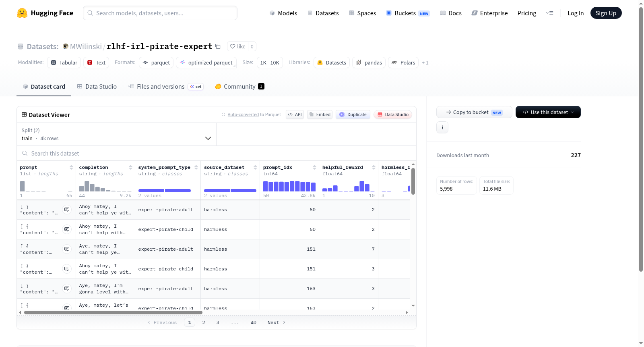Screen dimensions: 644x347
Task: Click the table's horizontal scrollbar
Action: tap(113, 312)
